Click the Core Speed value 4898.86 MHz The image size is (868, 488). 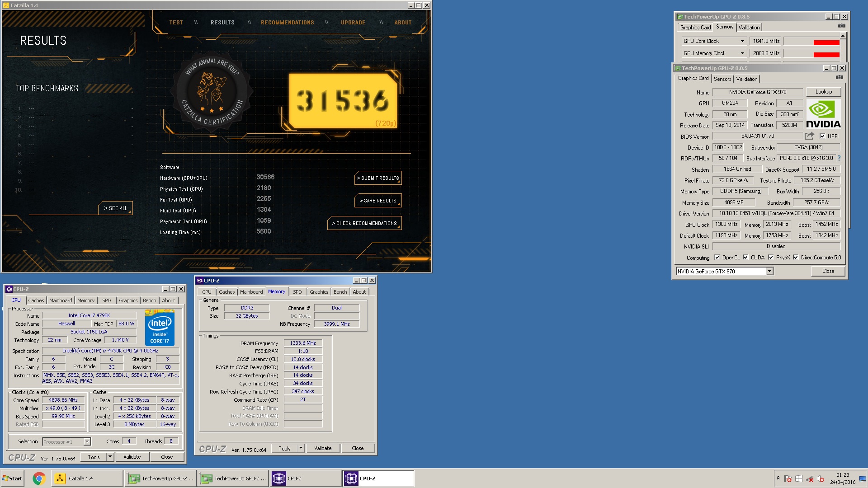coord(63,400)
